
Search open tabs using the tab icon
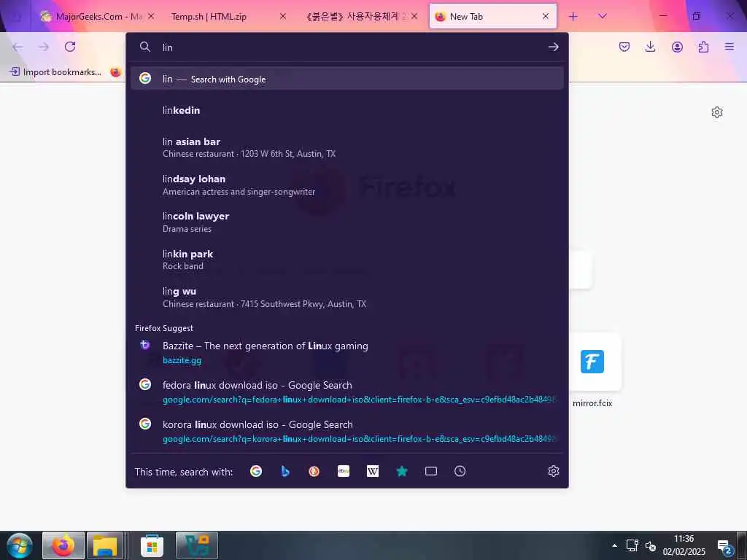tap(430, 471)
